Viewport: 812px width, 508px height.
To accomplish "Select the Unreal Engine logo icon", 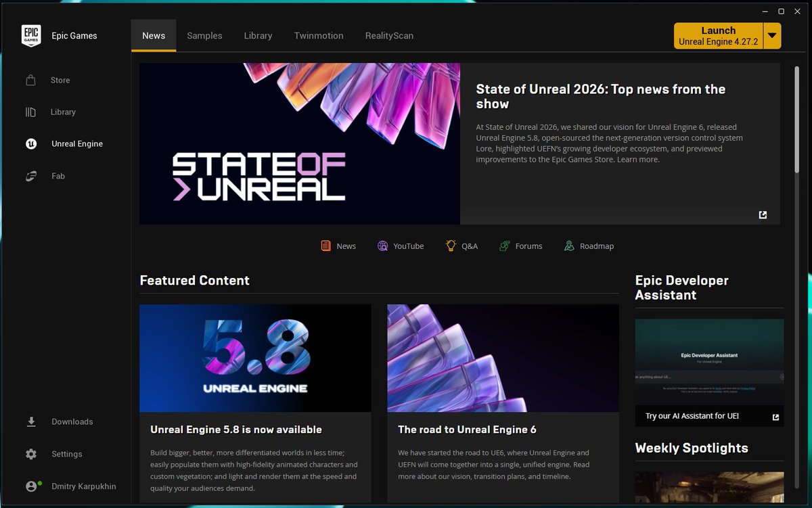I will point(31,143).
